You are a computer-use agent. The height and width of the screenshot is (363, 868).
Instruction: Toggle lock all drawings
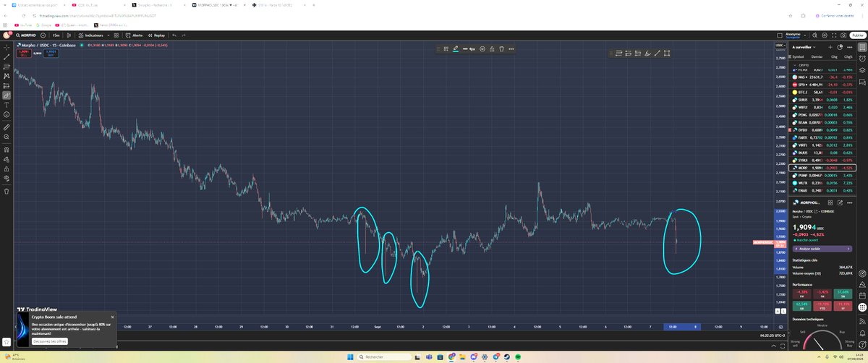(x=7, y=168)
